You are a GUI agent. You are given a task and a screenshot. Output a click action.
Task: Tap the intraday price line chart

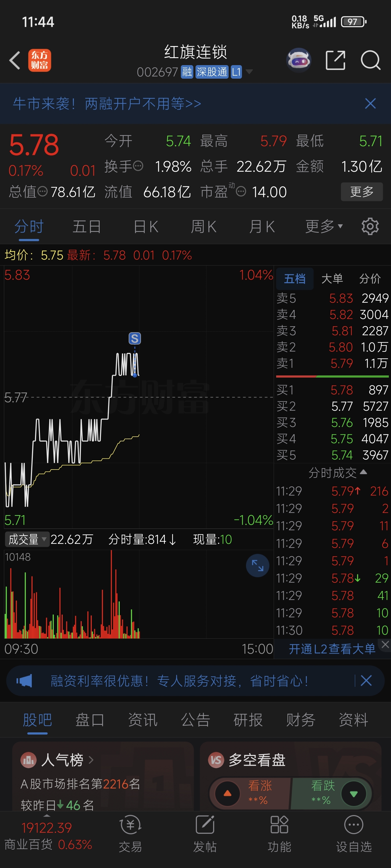[139, 397]
